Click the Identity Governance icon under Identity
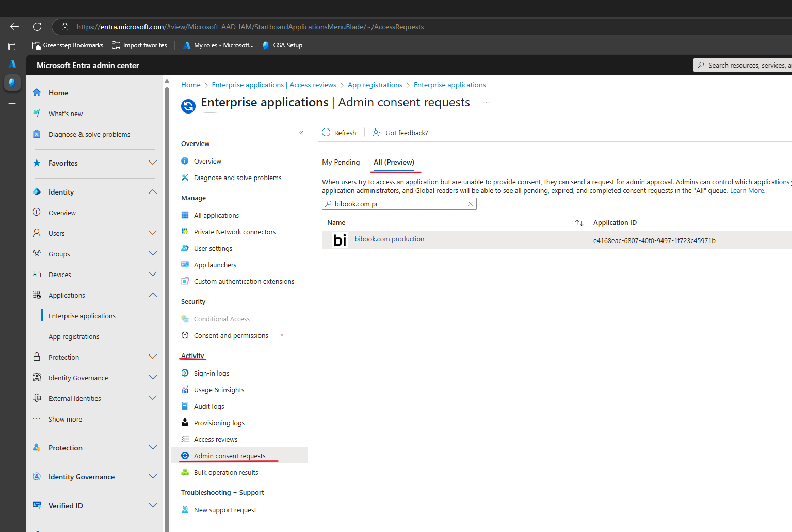Screen dimensions: 792x532 tap(37, 378)
